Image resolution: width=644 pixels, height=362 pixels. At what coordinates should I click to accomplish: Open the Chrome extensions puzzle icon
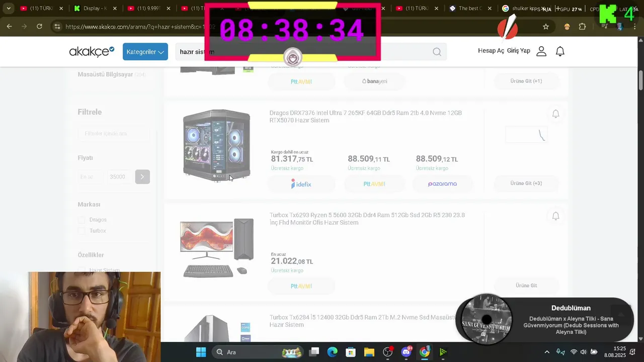tap(582, 27)
